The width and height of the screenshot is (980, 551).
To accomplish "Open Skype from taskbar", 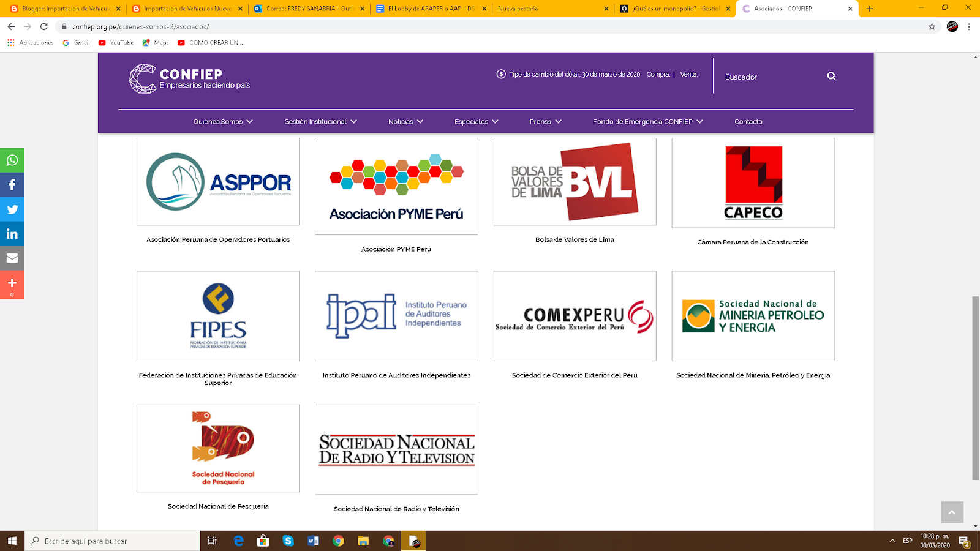I will (x=288, y=541).
